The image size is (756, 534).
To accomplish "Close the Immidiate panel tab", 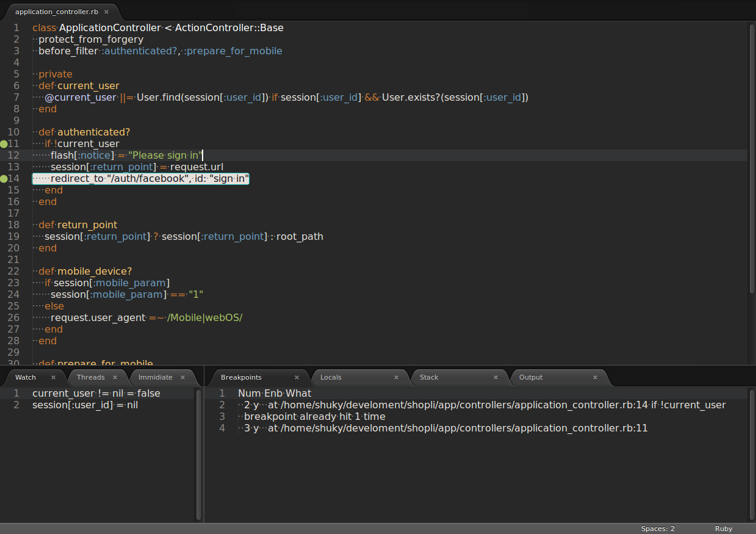I will coord(182,377).
